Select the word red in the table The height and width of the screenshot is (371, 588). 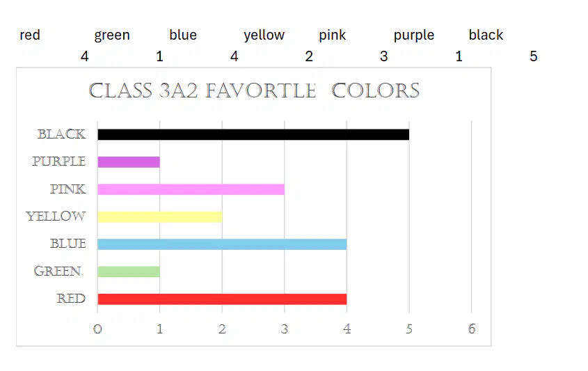[x=30, y=35]
